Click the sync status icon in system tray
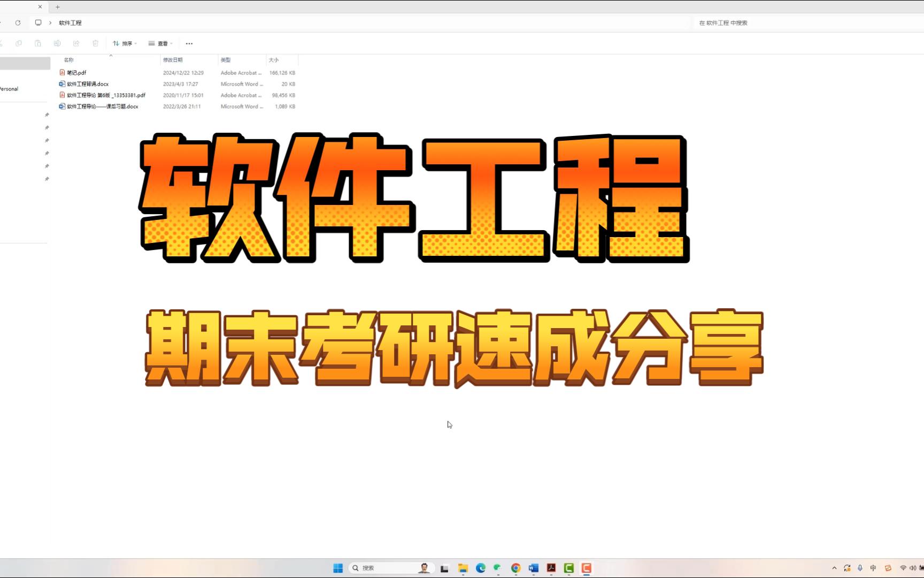924x578 pixels. coord(847,568)
